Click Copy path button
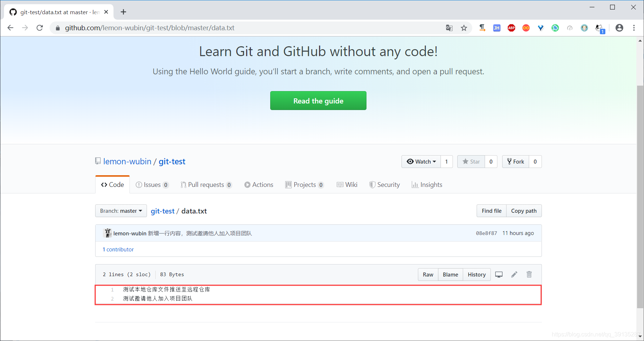Screen dimensions: 644x341 point(524,211)
